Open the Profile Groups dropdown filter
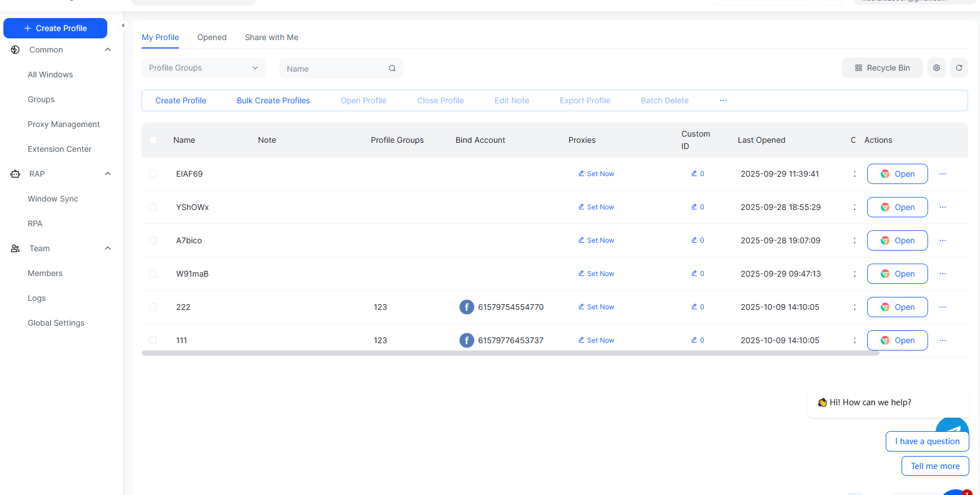This screenshot has height=495, width=980. click(203, 68)
